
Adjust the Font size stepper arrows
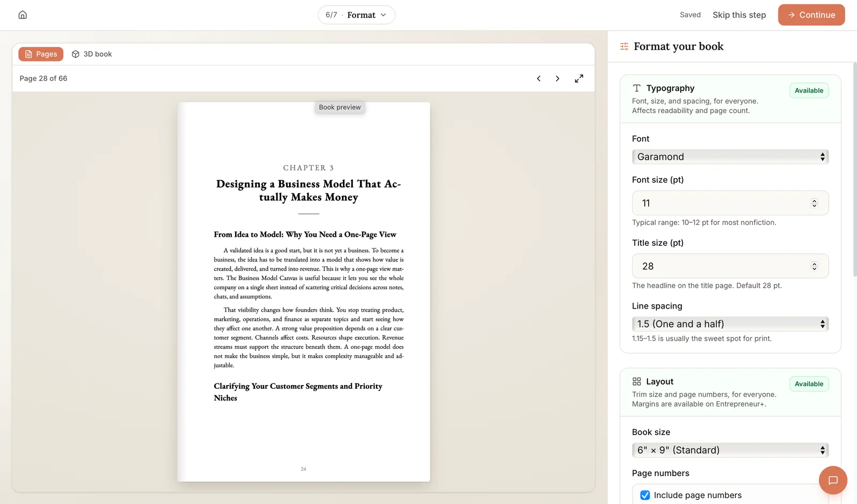(x=814, y=204)
